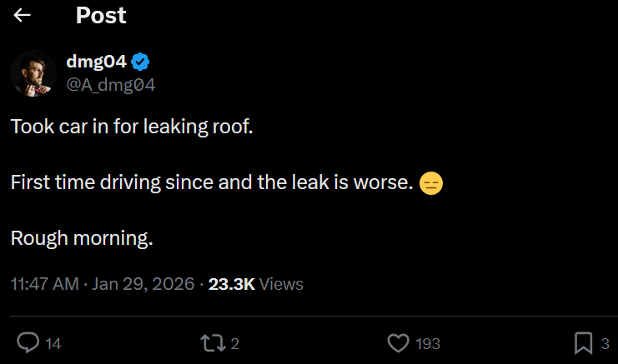Click the reply count of 14
The image size is (618, 364).
[x=53, y=343]
